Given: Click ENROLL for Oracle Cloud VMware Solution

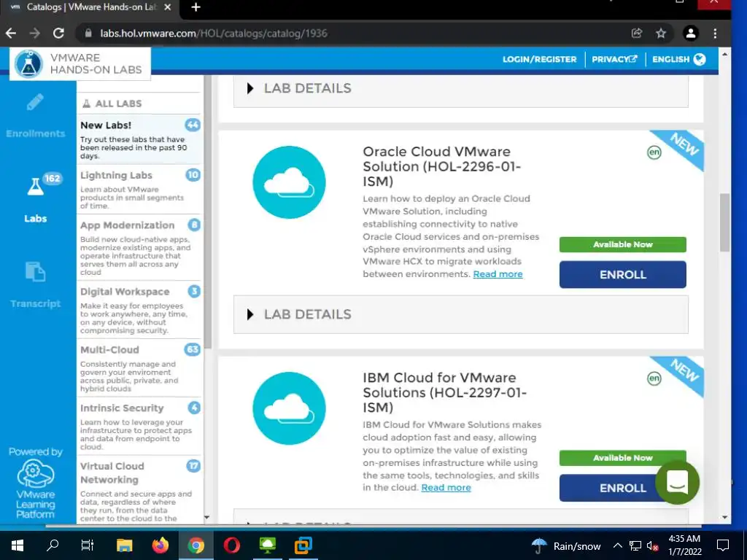Looking at the screenshot, I should [x=623, y=275].
